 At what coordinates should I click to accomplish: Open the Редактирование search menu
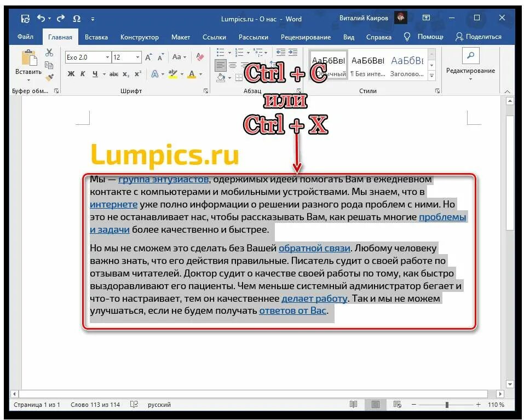470,65
